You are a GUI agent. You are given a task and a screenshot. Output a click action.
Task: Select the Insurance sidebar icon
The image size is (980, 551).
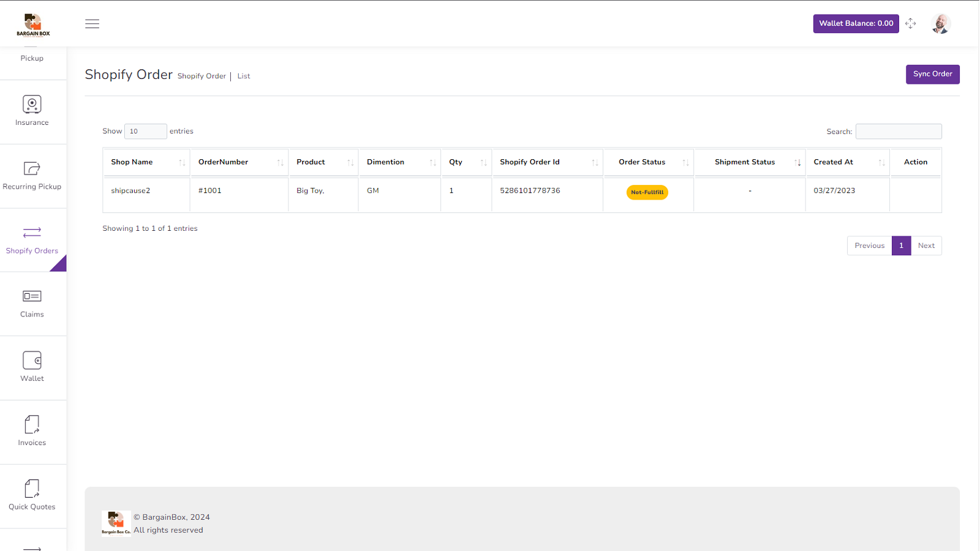(31, 104)
